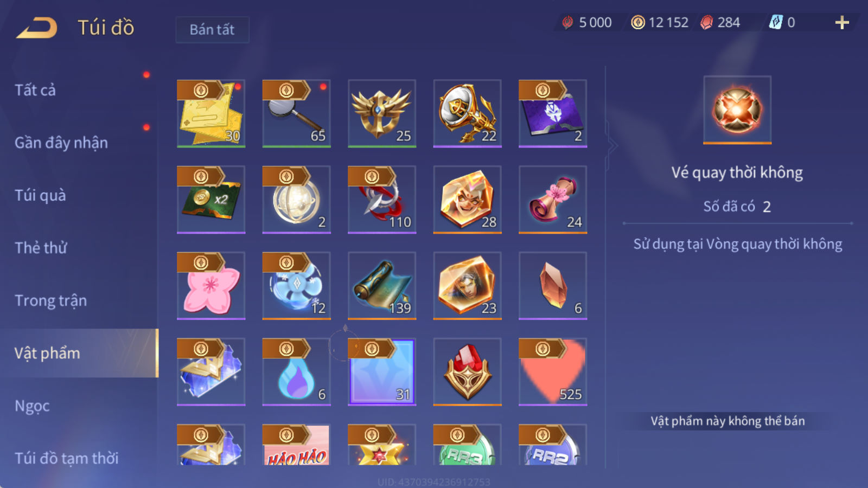Click the golden back arrow icon

click(x=36, y=28)
